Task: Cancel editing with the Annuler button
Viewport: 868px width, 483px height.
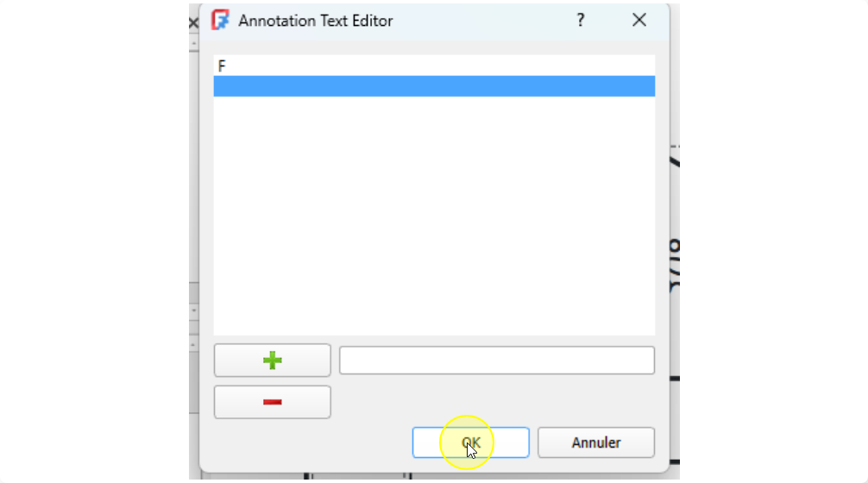Action: click(596, 442)
